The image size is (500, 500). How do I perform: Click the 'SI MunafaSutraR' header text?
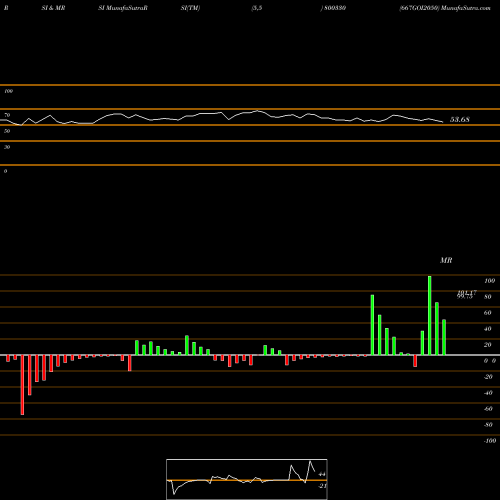click(x=123, y=8)
